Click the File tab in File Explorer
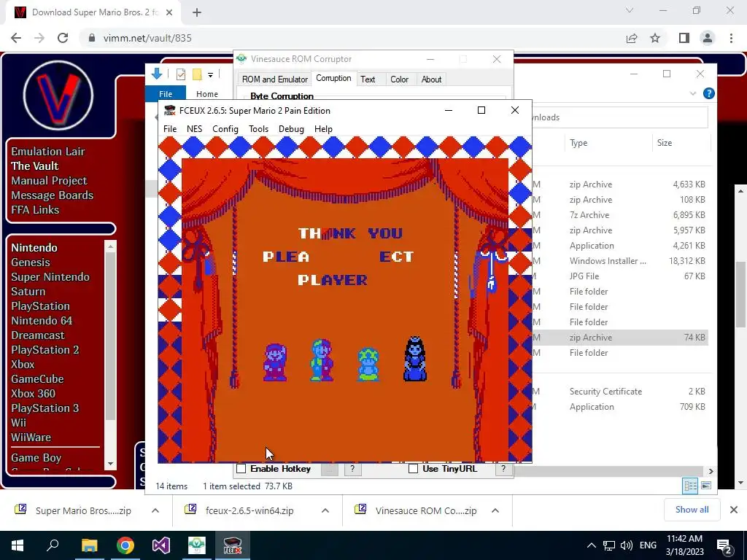This screenshot has height=560, width=747. 166,94
